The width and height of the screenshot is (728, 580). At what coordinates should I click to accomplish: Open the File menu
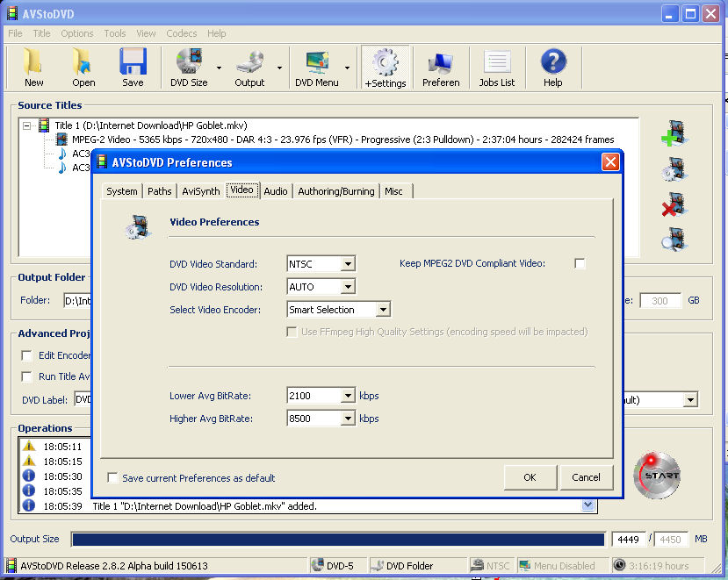15,33
